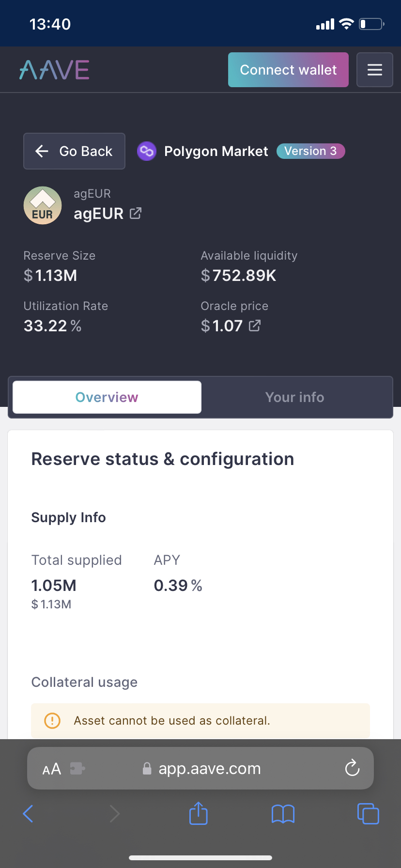This screenshot has height=868, width=401.
Task: Open the Safari bookmarks icon
Action: 283,814
